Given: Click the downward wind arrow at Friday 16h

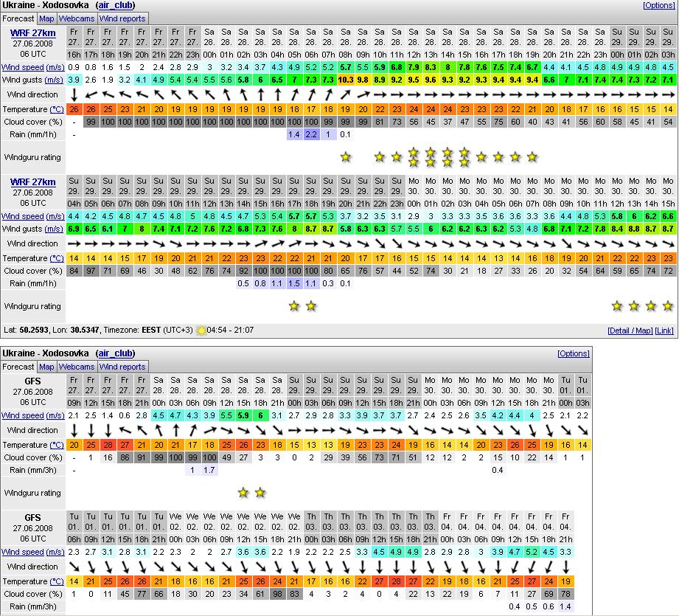Looking at the screenshot, I should coord(74,94).
